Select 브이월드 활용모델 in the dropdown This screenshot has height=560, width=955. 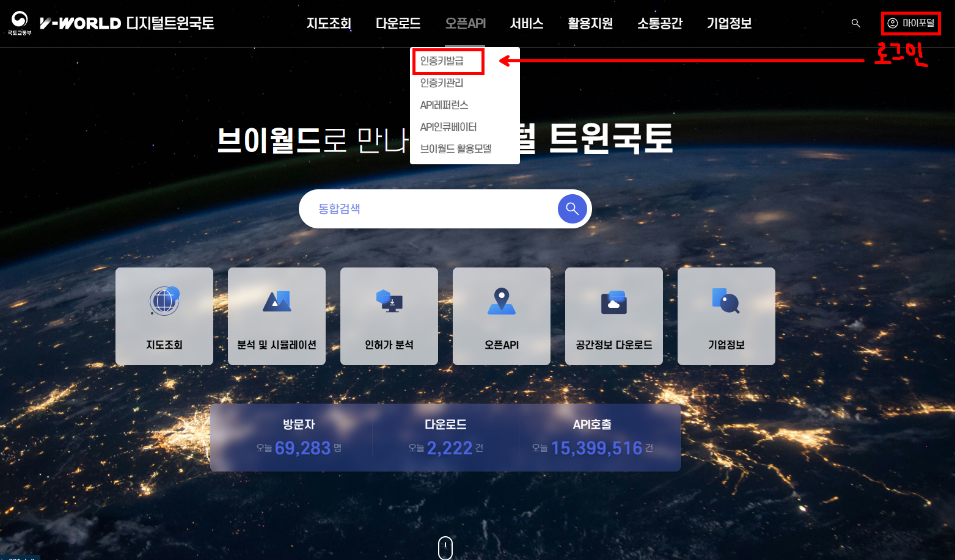click(456, 149)
